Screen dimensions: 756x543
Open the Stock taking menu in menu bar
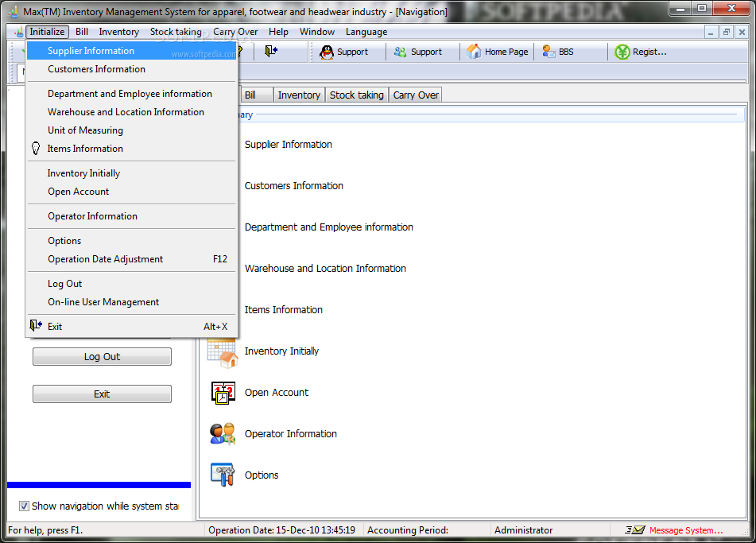click(176, 32)
